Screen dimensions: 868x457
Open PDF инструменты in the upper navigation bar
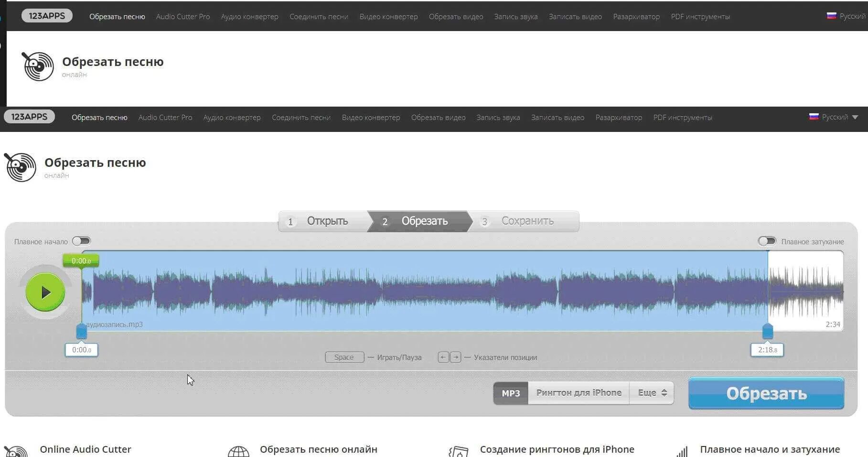coord(700,16)
